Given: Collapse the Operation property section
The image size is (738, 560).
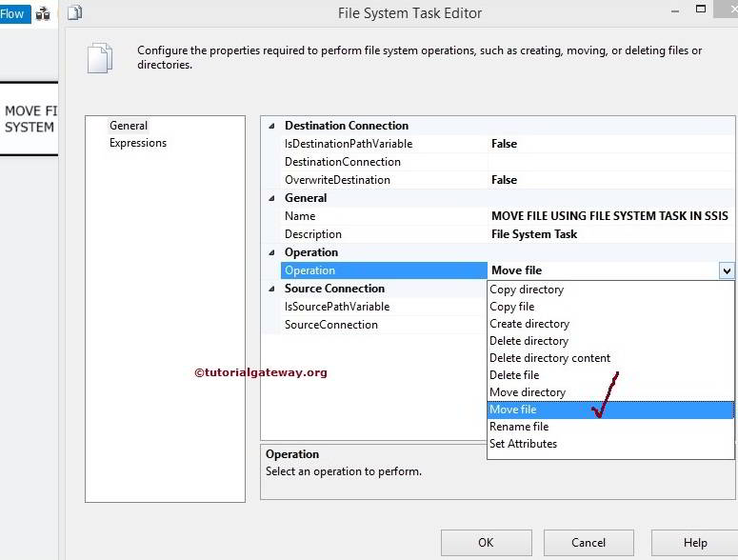Looking at the screenshot, I should point(271,252).
